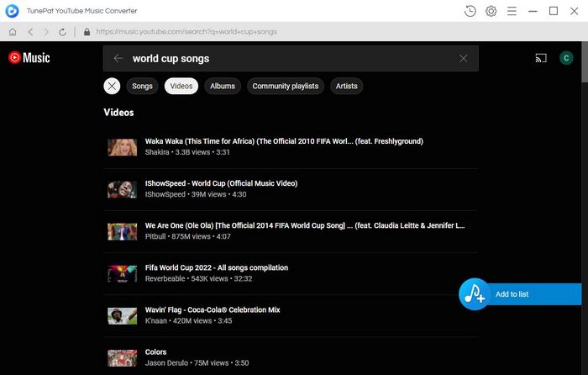The width and height of the screenshot is (588, 375).
Task: Open the Colors video title
Action: point(155,351)
